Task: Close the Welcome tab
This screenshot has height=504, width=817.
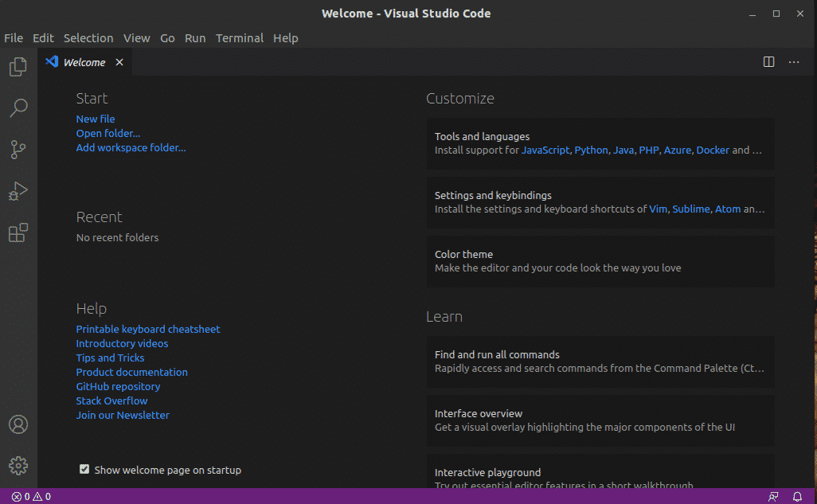Action: point(119,62)
